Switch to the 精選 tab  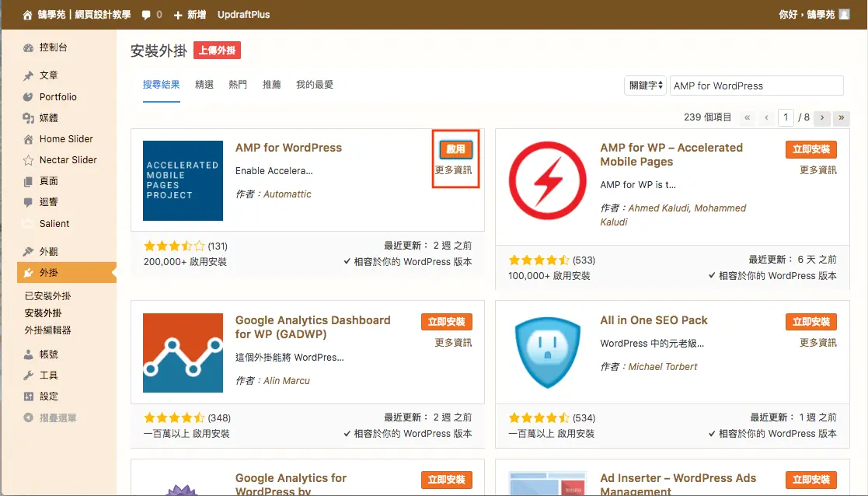[204, 85]
